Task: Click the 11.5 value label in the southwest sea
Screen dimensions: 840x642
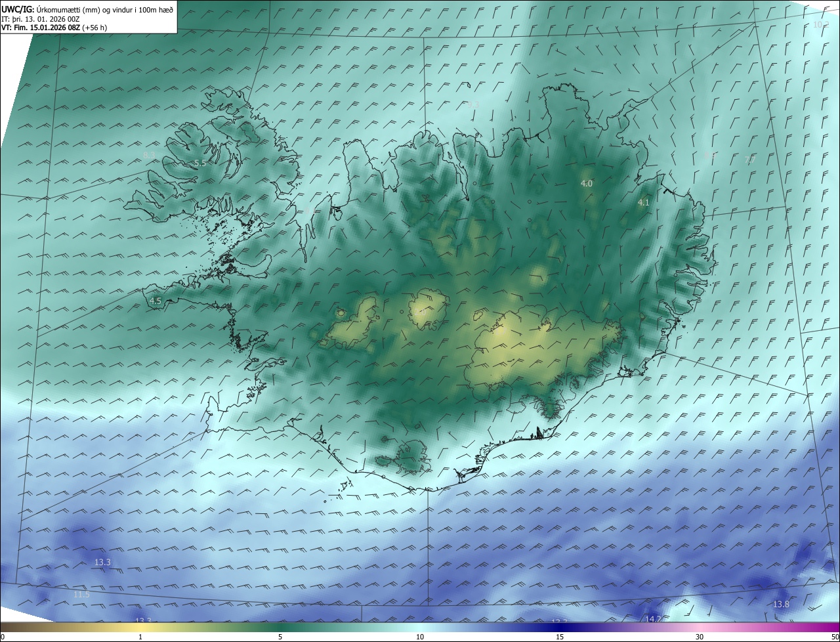Action: 81,595
